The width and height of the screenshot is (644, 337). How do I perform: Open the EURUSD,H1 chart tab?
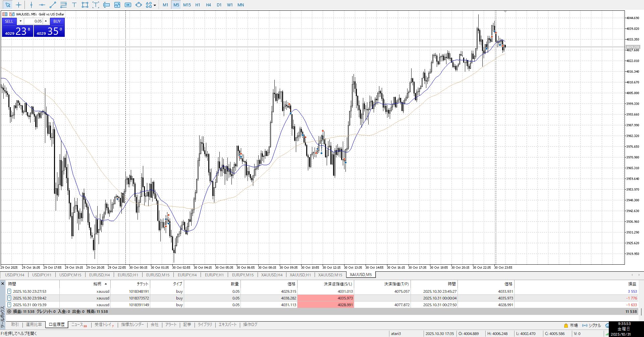[128, 275]
